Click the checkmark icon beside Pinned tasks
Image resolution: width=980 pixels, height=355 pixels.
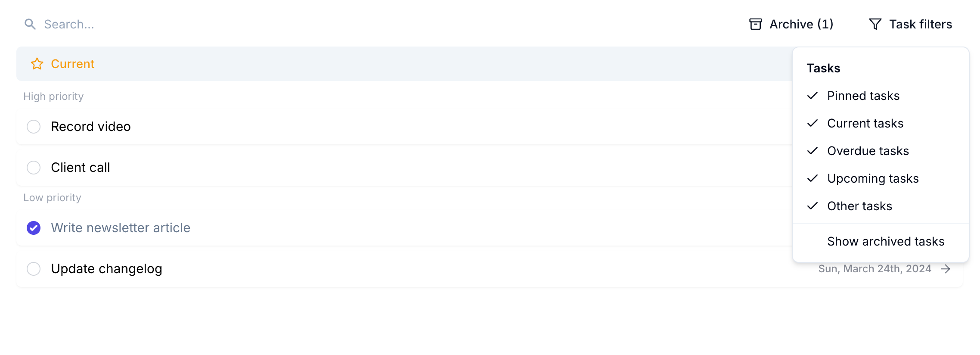pyautogui.click(x=813, y=96)
